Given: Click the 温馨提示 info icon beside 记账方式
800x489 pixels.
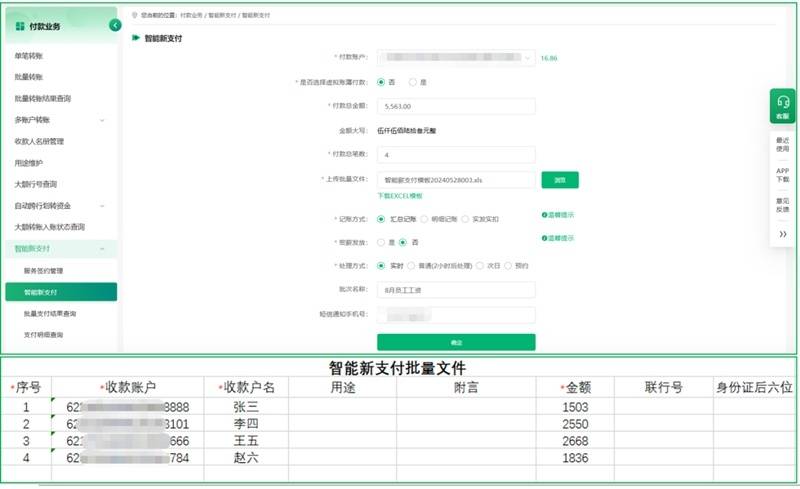Looking at the screenshot, I should tap(544, 215).
